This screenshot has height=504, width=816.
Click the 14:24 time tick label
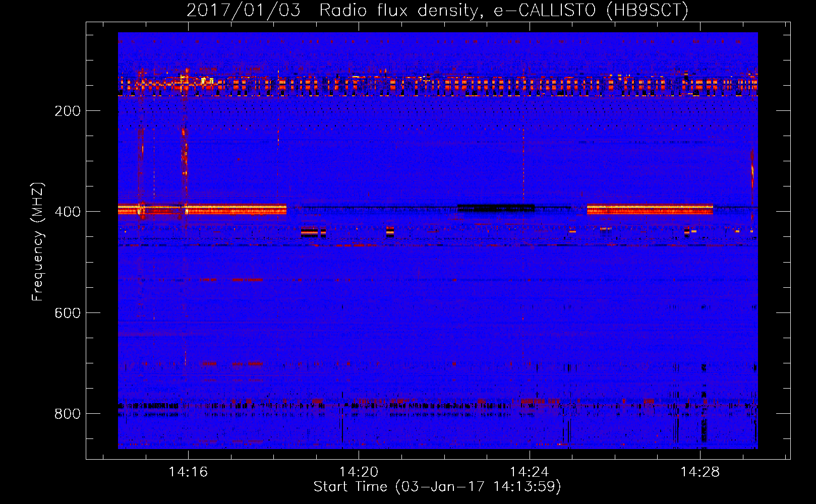(530, 472)
